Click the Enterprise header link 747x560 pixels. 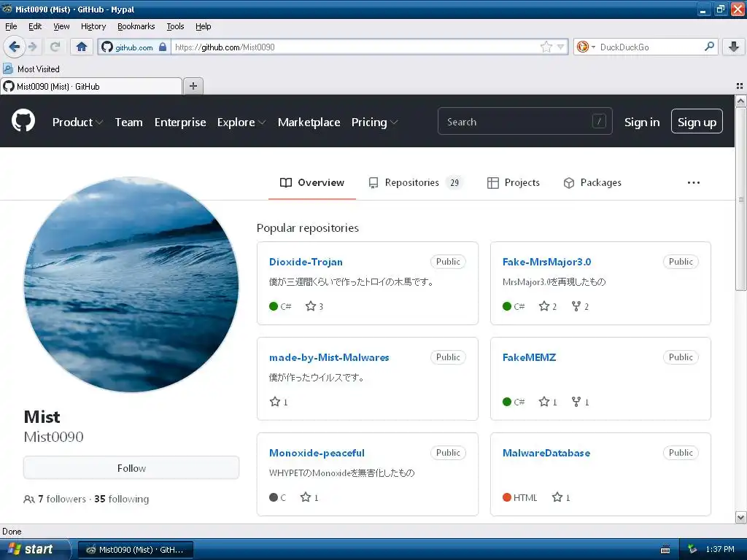coord(180,122)
